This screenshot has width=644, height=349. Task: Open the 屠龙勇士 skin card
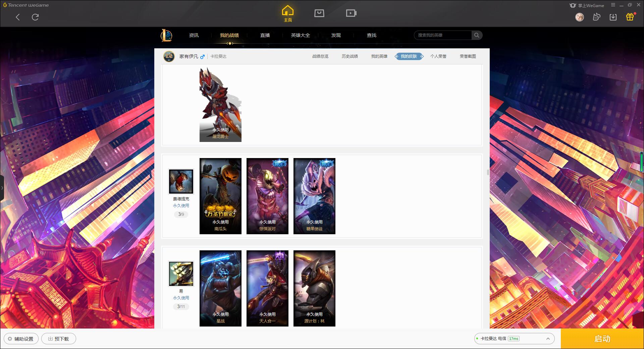[x=220, y=104]
